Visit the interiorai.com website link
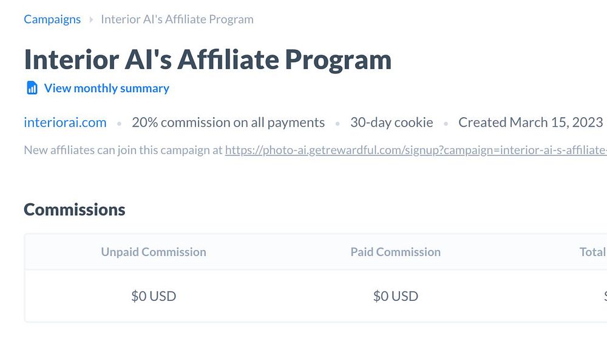Screen dimensions: 607x364 (x=65, y=123)
